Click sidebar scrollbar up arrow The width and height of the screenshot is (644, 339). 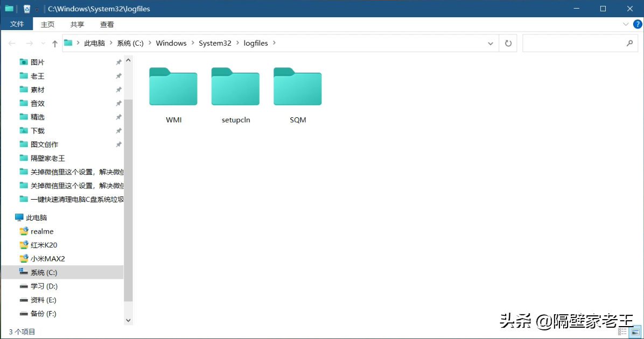click(x=128, y=60)
